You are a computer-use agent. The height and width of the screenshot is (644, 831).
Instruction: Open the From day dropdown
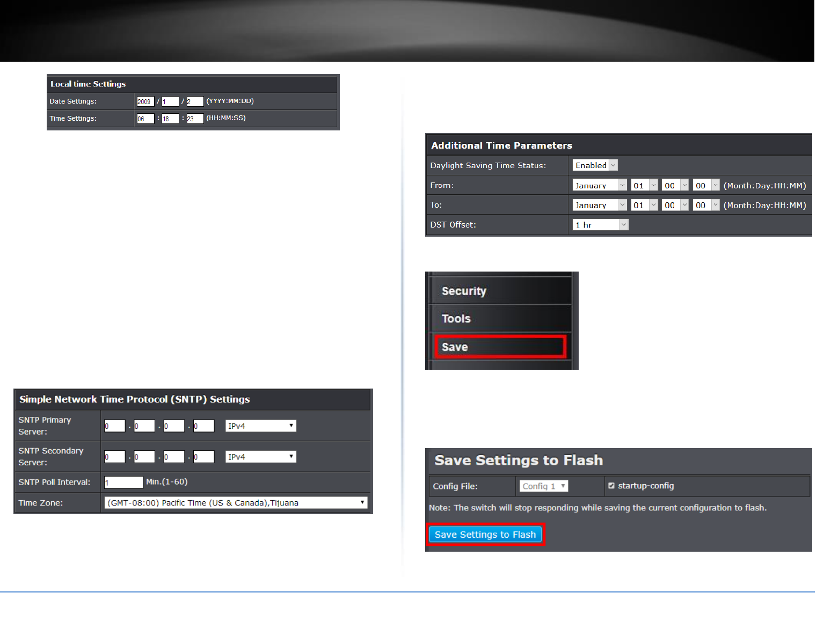click(x=644, y=185)
